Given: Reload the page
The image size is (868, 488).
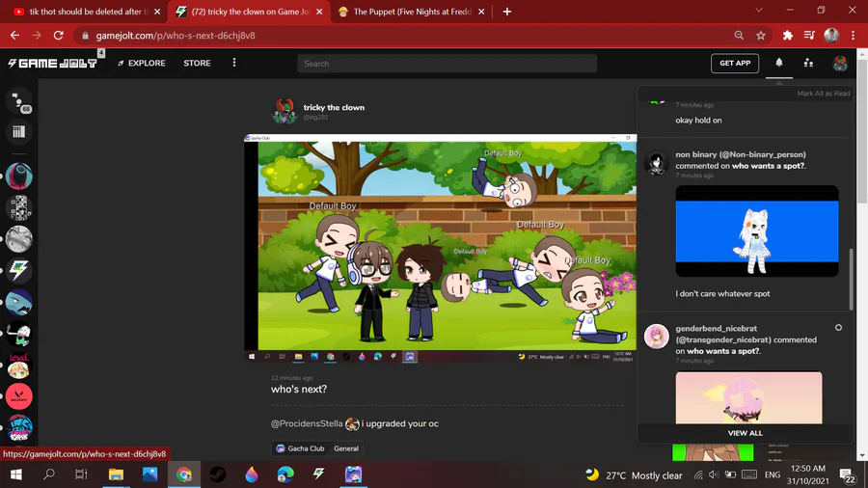Looking at the screenshot, I should (x=58, y=36).
